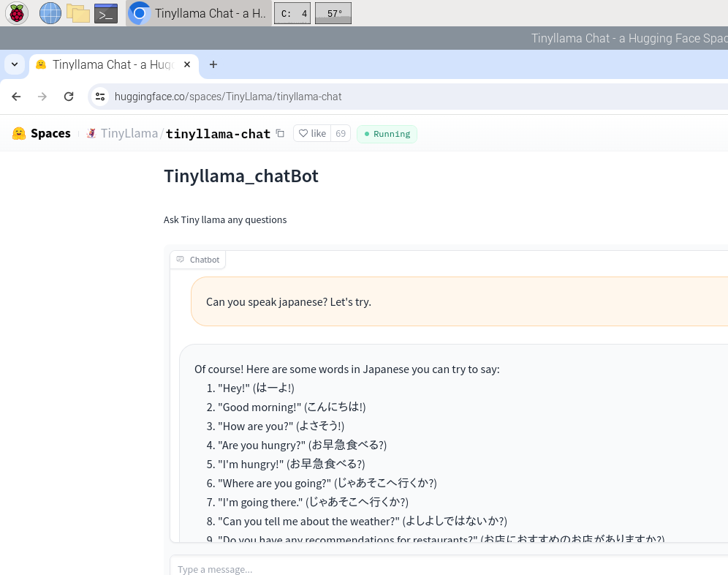Click the user message 'Can you speak japanese?'

(288, 301)
